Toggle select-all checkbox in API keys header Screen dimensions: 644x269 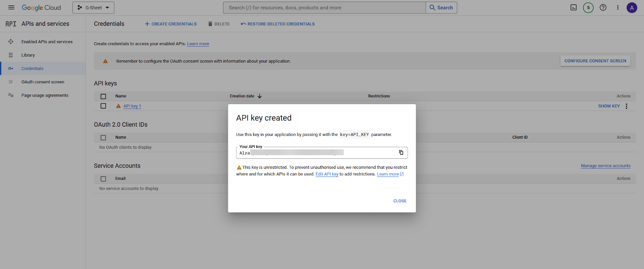(103, 97)
